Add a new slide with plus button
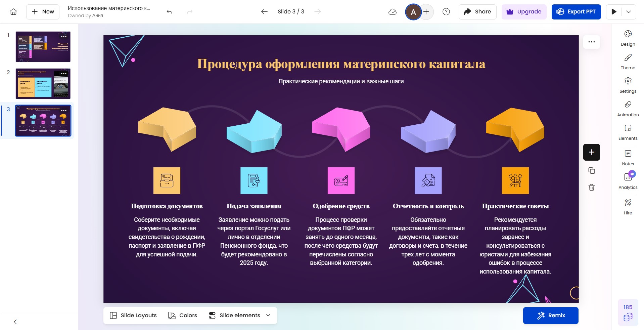Viewport: 644px width, 330px height. (x=591, y=152)
